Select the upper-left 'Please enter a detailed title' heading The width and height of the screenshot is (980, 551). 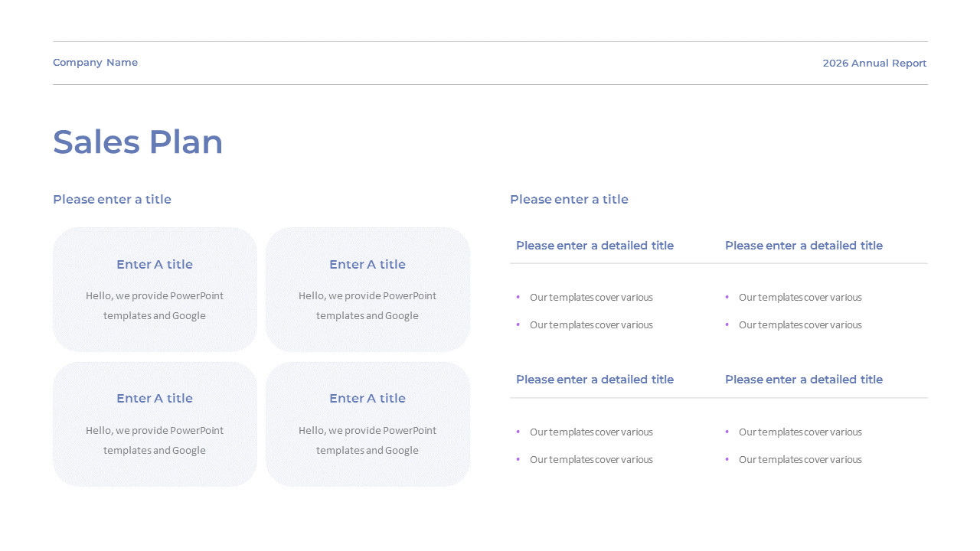tap(595, 246)
